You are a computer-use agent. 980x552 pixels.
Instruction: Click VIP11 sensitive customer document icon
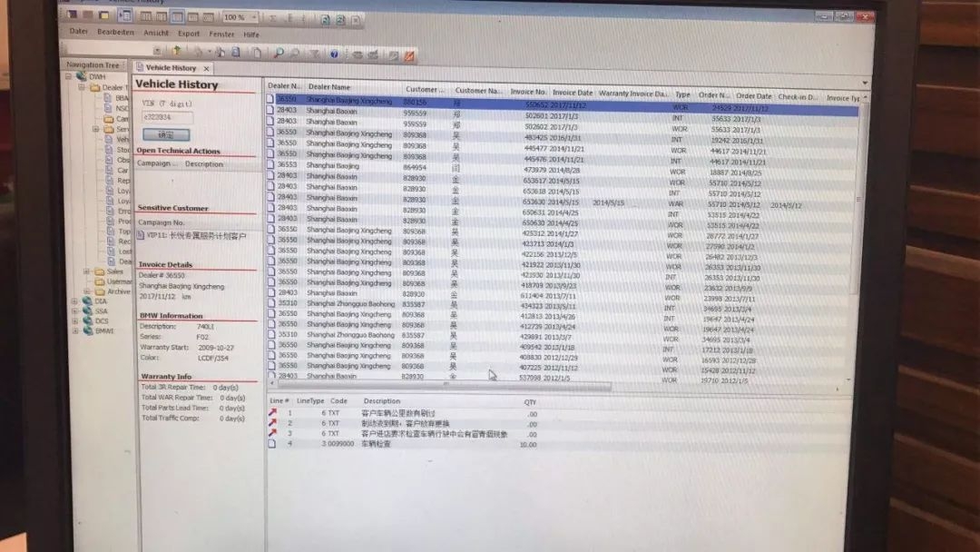tap(141, 235)
